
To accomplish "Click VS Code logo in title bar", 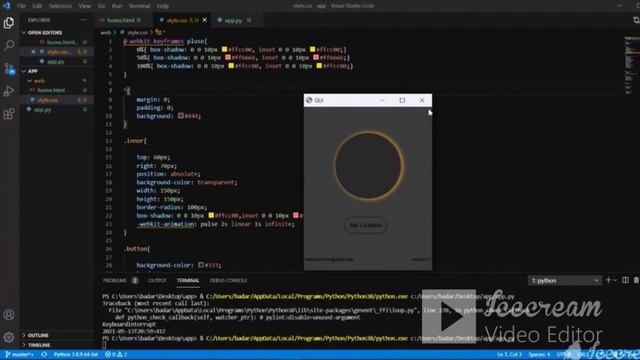I will click(6, 6).
